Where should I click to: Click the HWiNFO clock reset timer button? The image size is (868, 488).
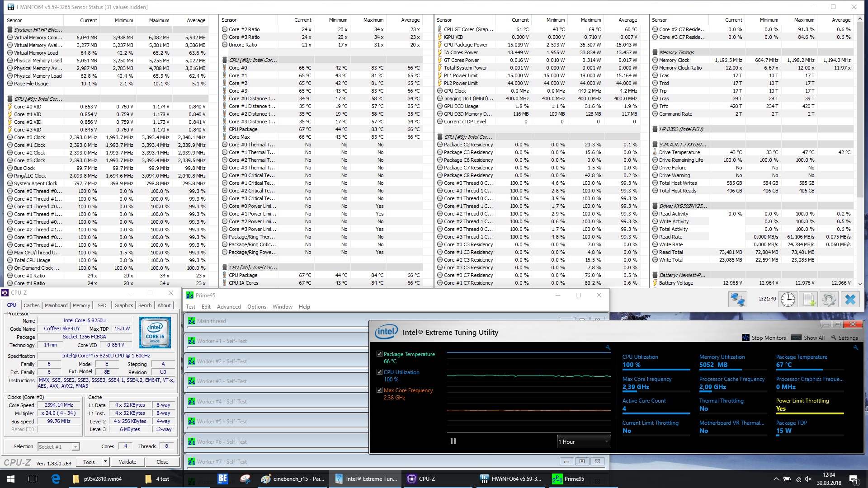pyautogui.click(x=788, y=299)
